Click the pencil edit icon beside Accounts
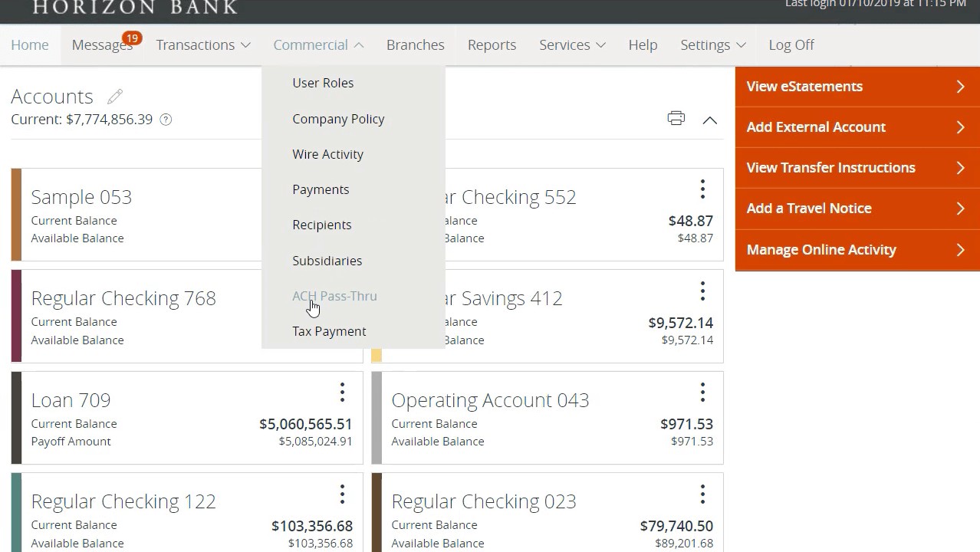 tap(115, 97)
